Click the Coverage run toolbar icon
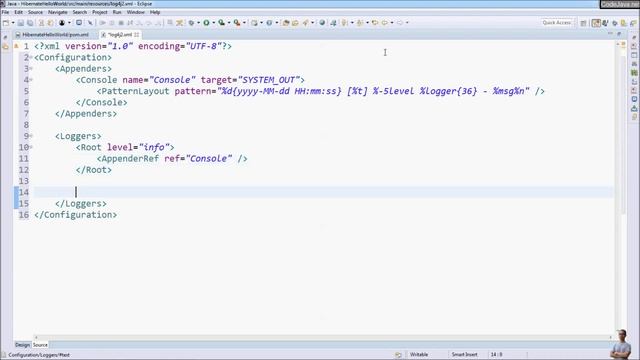The width and height of the screenshot is (640, 360). coord(221,23)
